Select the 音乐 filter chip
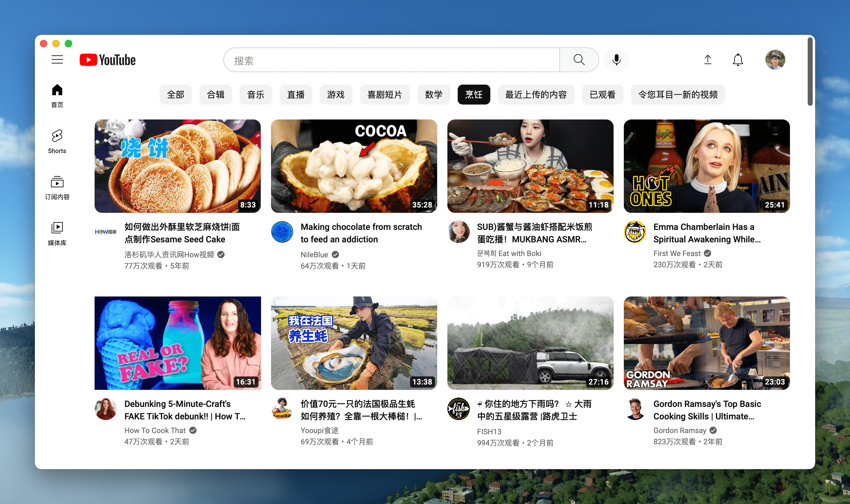Viewport: 850px width, 504px height. point(255,94)
